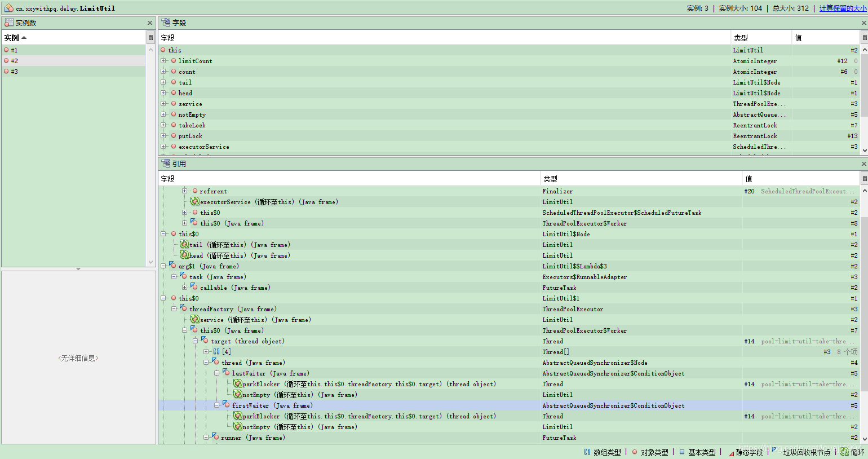This screenshot has width=868, height=459.
Task: Expand the putLock field node
Action: click(x=163, y=136)
